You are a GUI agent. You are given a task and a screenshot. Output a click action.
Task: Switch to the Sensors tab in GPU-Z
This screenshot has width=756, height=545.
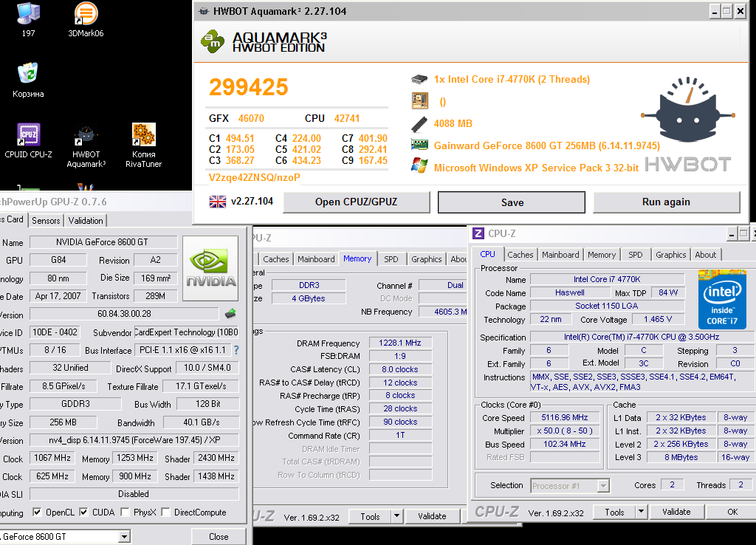point(46,220)
